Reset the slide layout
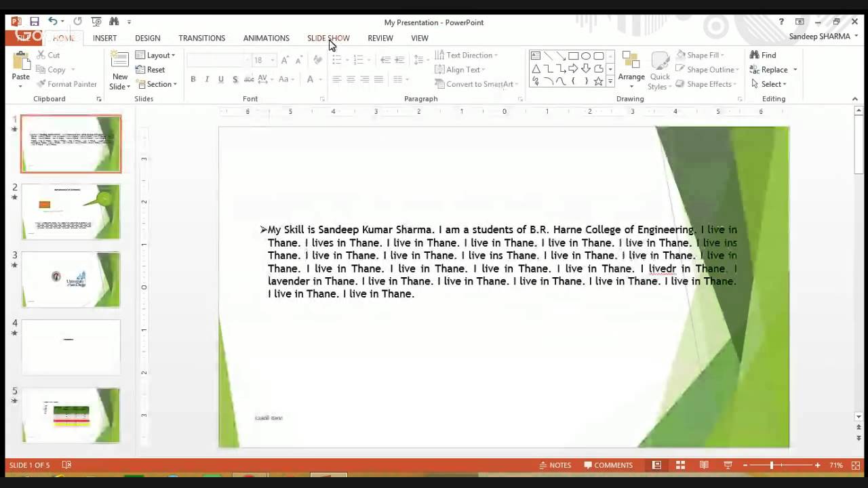 pyautogui.click(x=151, y=70)
